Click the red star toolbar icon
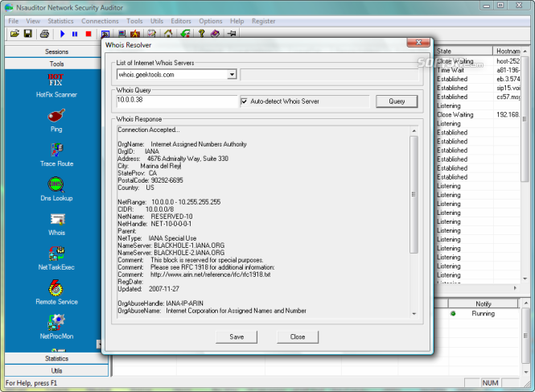535x392 pixels. (135, 34)
